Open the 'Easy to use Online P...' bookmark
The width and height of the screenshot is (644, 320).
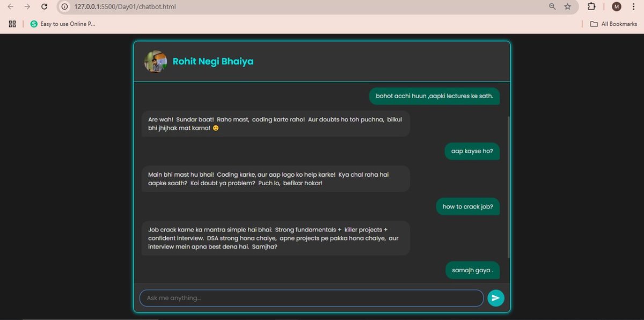tap(63, 24)
